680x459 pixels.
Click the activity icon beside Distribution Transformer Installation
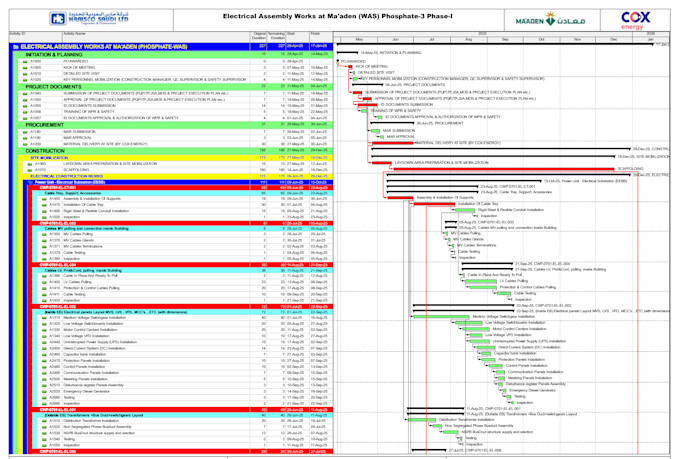[44, 421]
